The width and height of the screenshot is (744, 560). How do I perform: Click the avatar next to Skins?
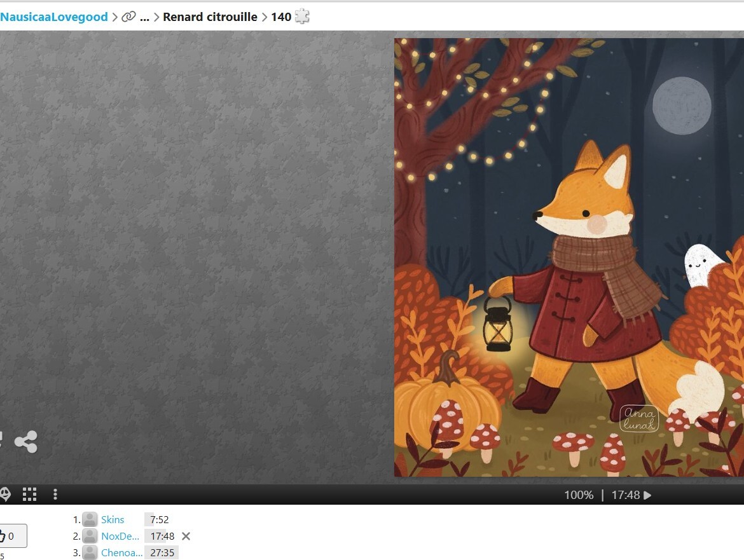[x=90, y=519]
